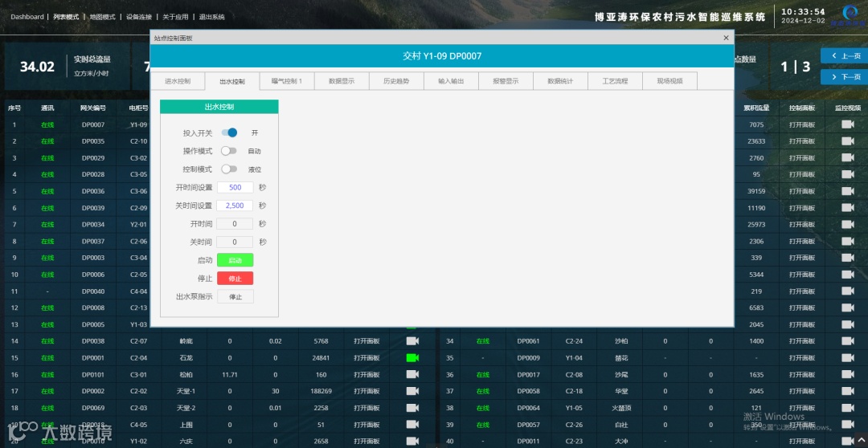Viewport: 868px width, 448px height.
Task: Open the Dashboard menu item
Action: (x=27, y=17)
